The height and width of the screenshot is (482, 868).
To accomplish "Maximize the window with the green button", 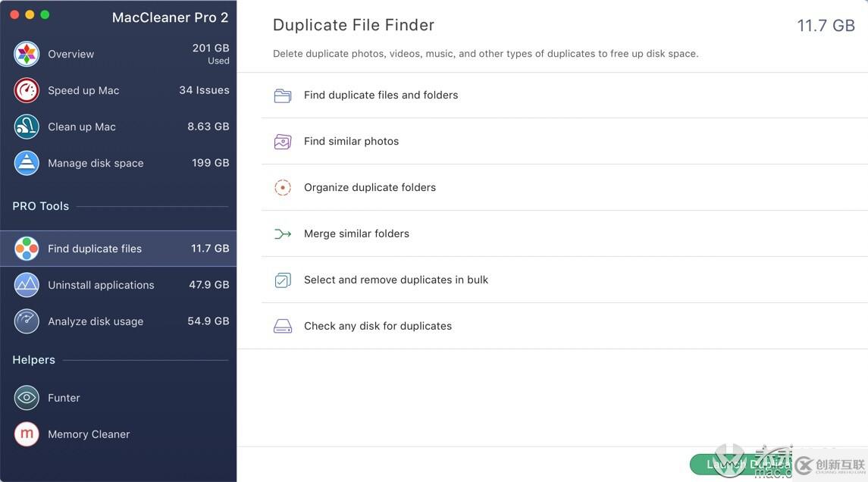I will coord(45,15).
